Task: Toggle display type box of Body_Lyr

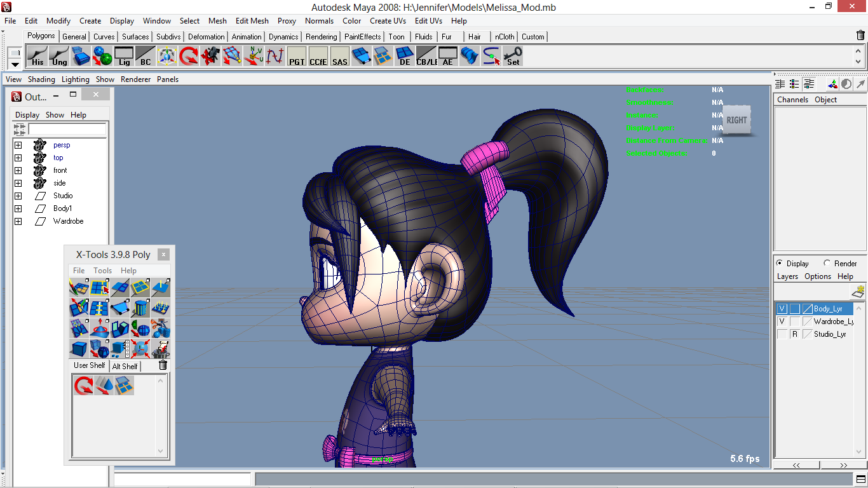Action: pyautogui.click(x=794, y=309)
